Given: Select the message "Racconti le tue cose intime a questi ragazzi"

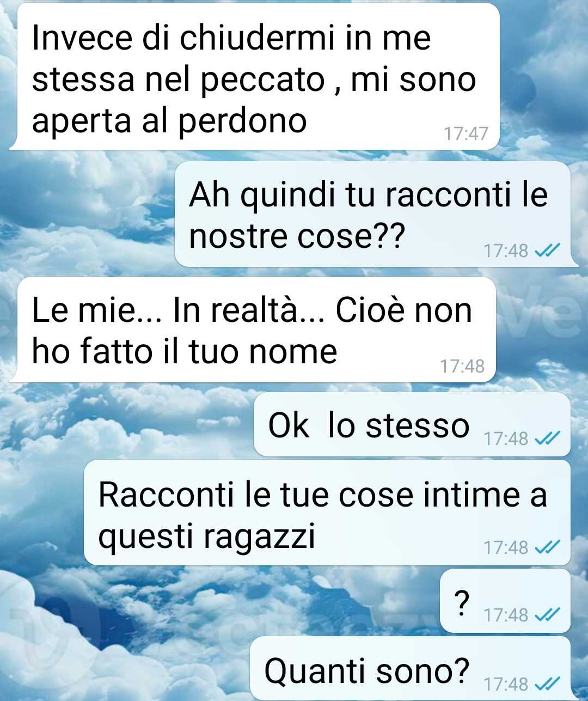Looking at the screenshot, I should coord(327,513).
